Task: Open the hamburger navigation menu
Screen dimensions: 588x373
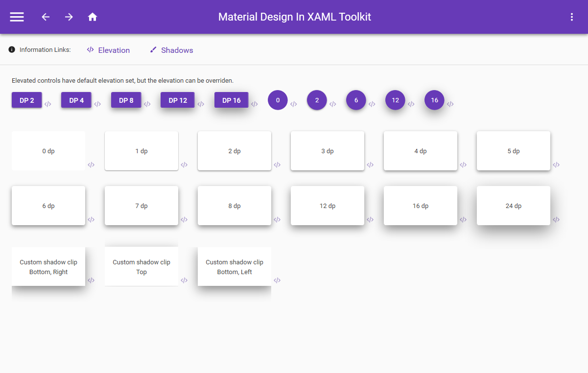Action: tap(17, 17)
